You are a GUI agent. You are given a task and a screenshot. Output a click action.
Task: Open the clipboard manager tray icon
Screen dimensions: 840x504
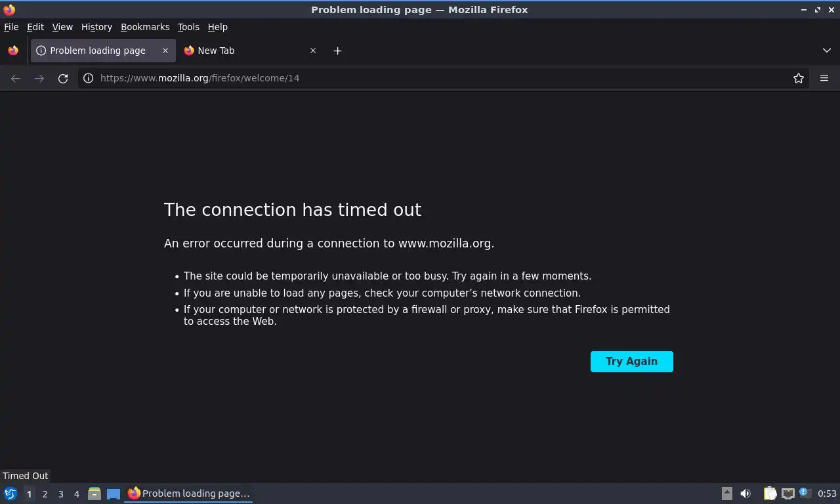pyautogui.click(x=770, y=493)
